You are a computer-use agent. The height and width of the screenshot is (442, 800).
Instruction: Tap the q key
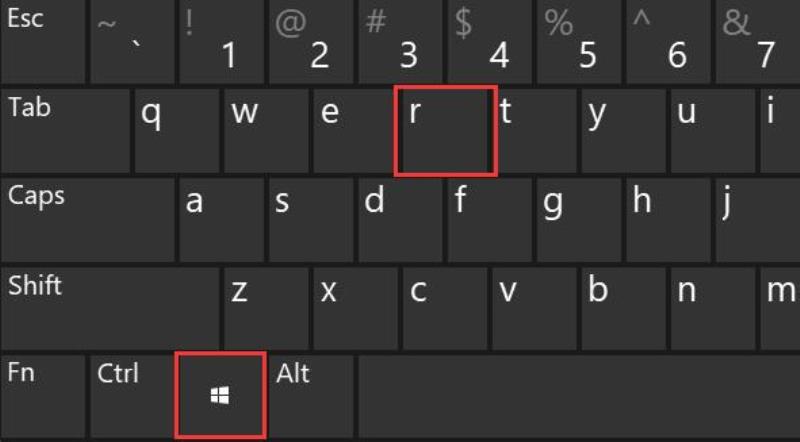(x=177, y=131)
